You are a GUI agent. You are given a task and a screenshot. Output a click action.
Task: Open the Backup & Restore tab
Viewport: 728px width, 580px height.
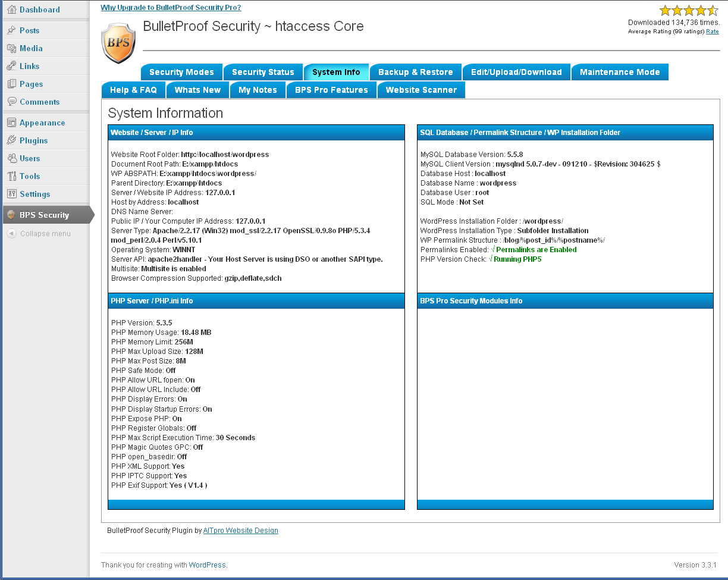click(x=416, y=72)
